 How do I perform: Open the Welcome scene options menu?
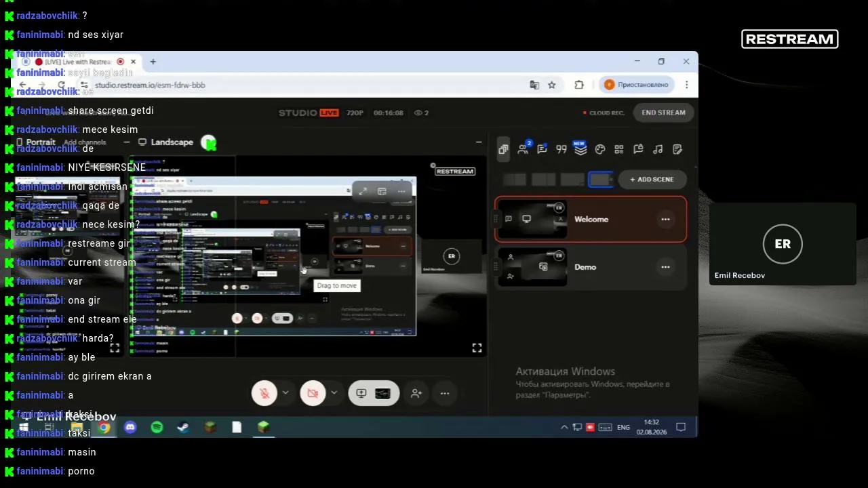tap(665, 220)
